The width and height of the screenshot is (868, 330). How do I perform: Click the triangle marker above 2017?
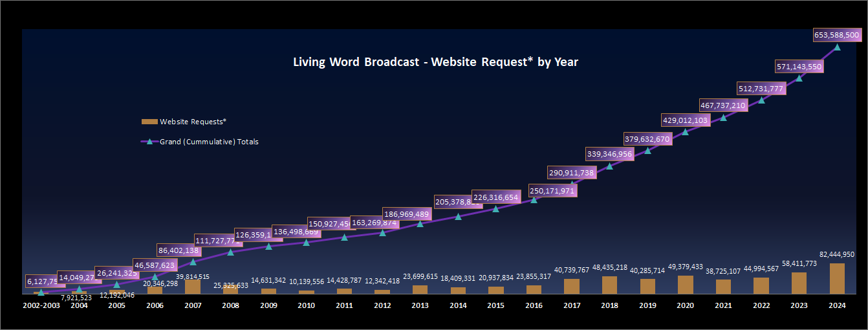click(572, 184)
